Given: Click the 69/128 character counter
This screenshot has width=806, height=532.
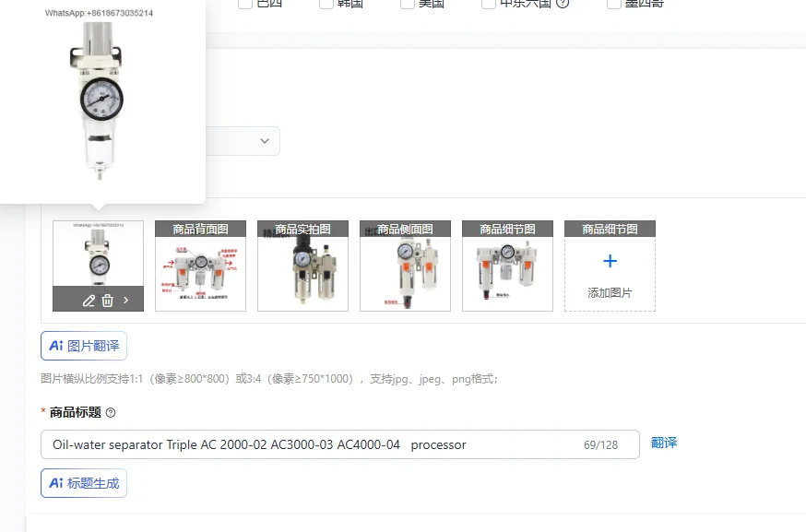Looking at the screenshot, I should [601, 445].
